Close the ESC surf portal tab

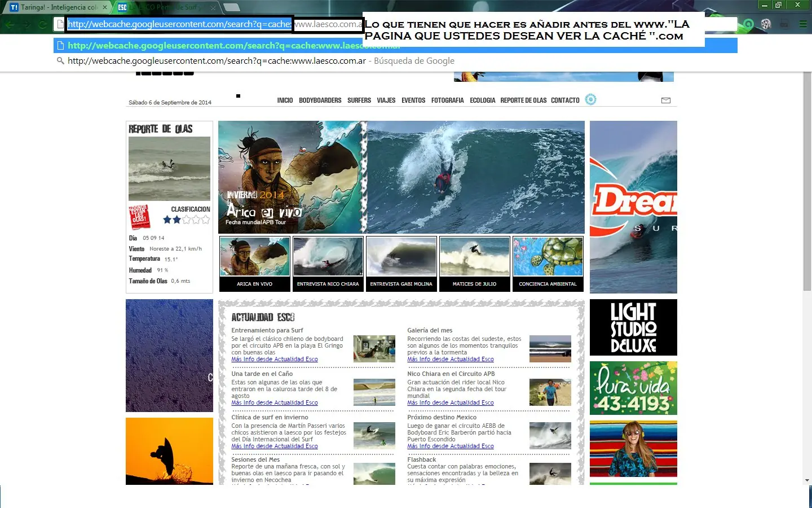tap(213, 7)
